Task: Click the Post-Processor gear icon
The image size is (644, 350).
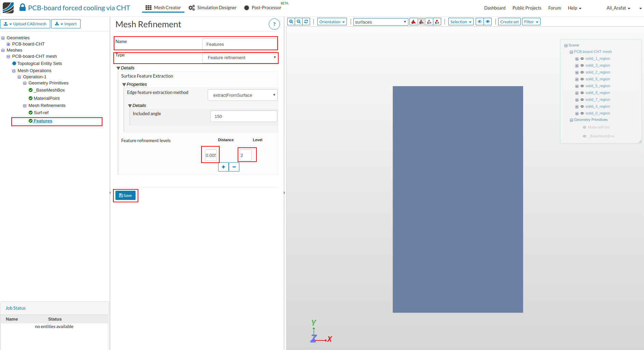Action: 247,8
